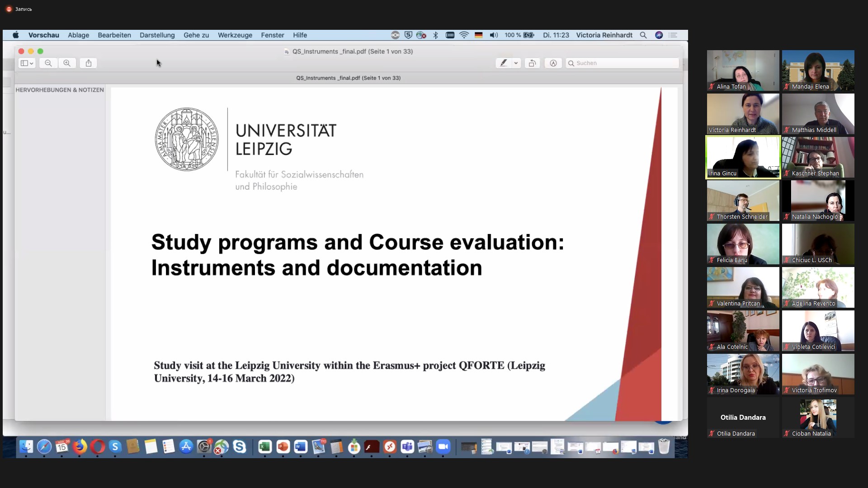Toggle Bluetooth menu bar icon
This screenshot has width=868, height=488.
tap(435, 35)
